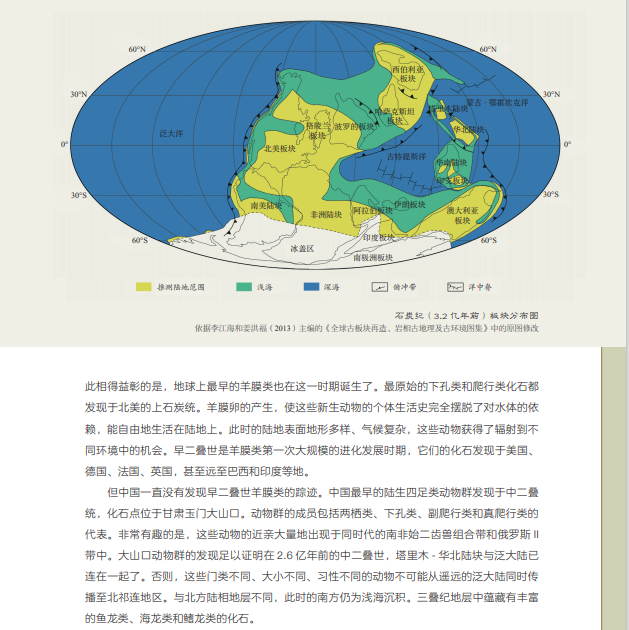Click the line starting 赖，能自由地生活在陆地上
629x630 pixels.
[x=312, y=429]
